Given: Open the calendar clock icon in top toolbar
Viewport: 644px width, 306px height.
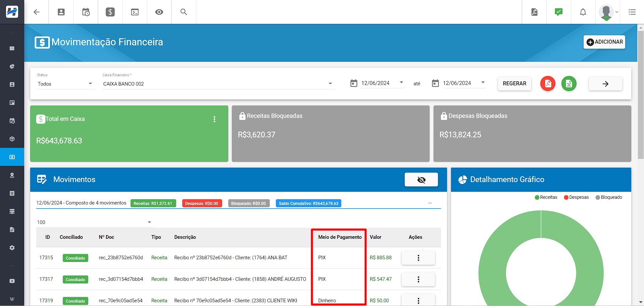Looking at the screenshot, I should (86, 12).
